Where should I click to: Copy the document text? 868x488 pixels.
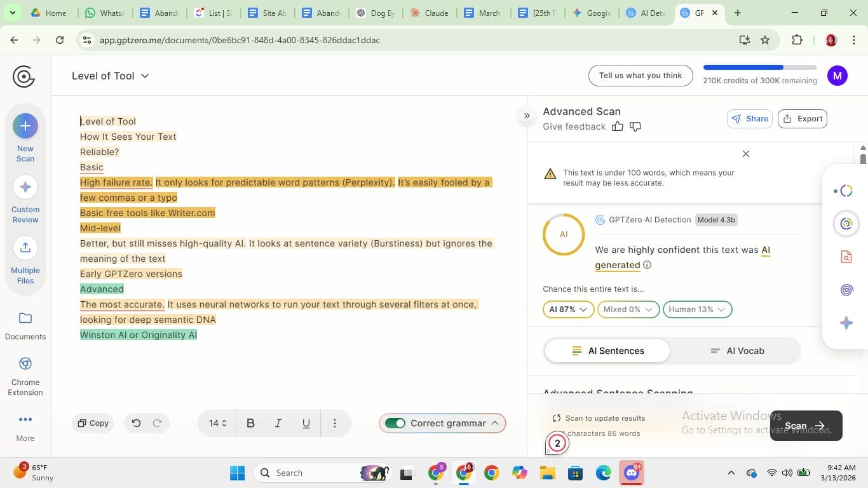[x=93, y=423]
